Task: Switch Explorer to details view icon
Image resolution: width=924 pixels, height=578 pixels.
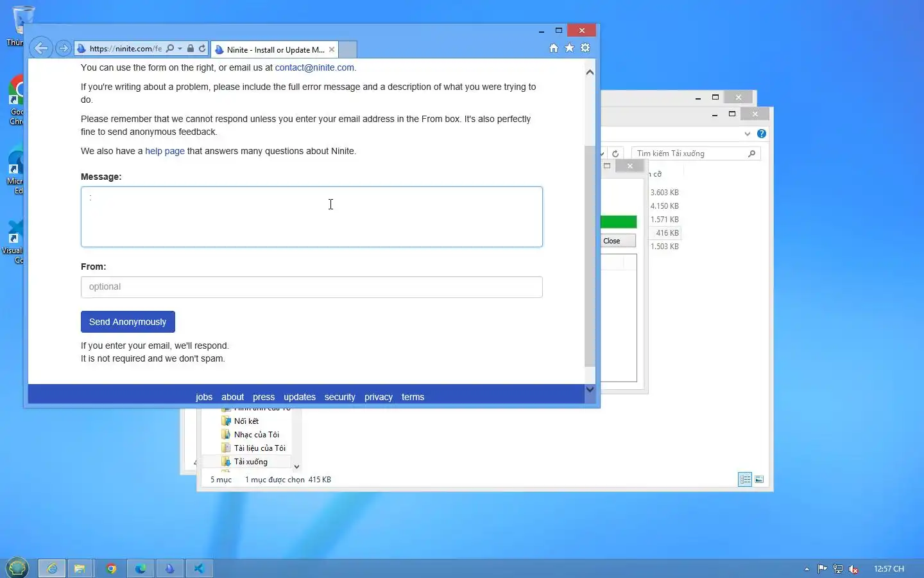Action: coord(745,479)
